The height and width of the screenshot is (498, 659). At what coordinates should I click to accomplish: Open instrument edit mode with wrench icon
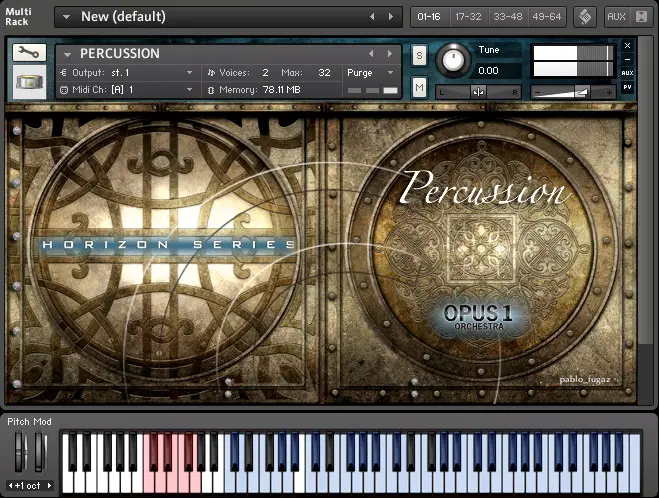coord(29,53)
